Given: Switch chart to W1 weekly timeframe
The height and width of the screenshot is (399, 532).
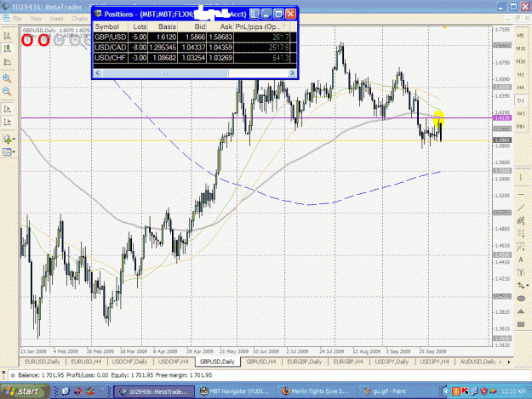Looking at the screenshot, I should [520, 113].
